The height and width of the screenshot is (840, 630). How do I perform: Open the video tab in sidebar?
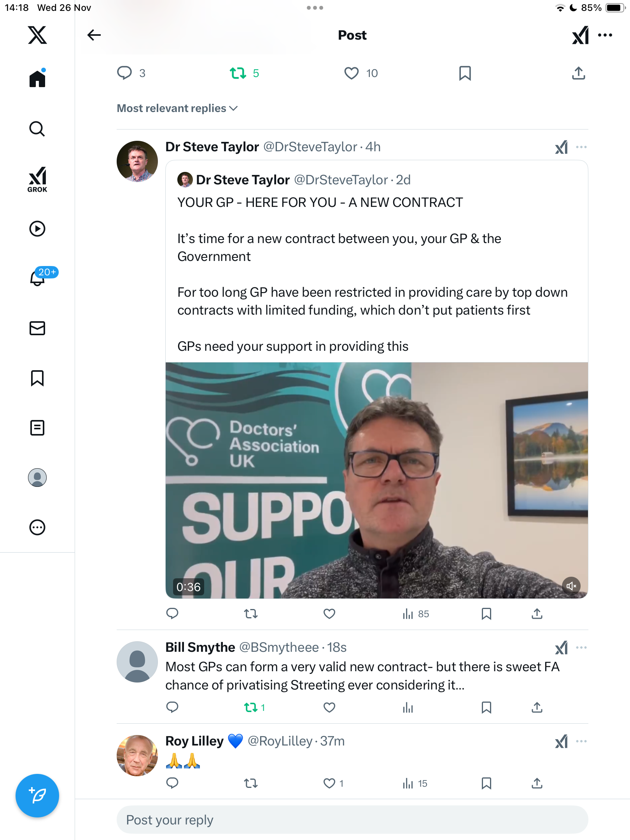[x=37, y=229]
